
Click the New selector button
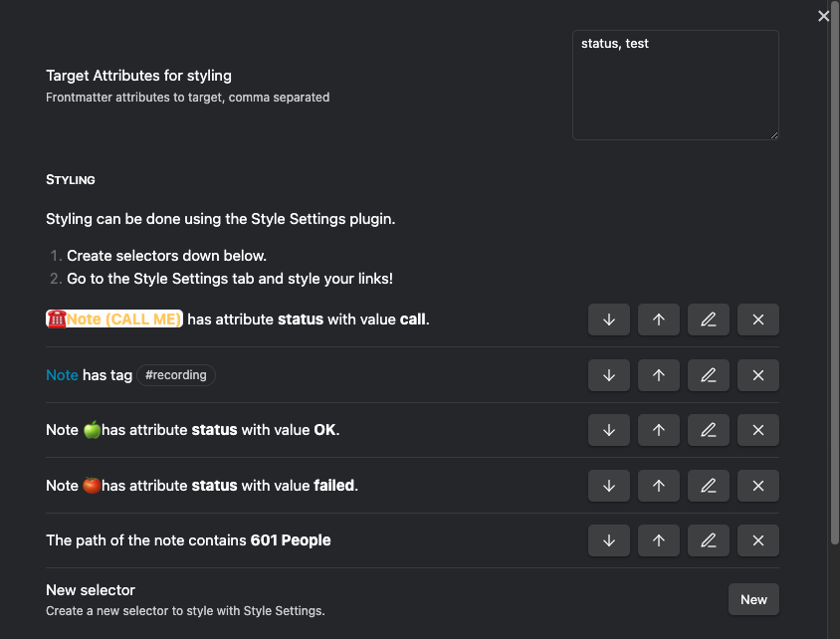pos(753,599)
